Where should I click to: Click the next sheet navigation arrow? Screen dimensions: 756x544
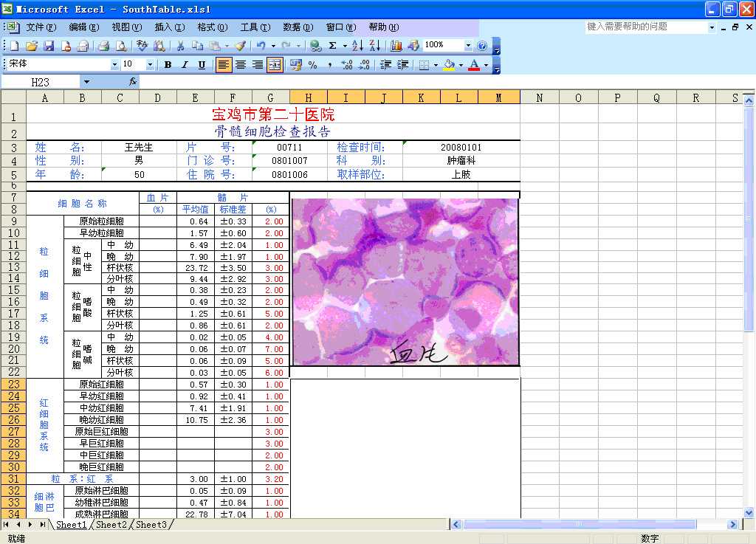click(30, 524)
